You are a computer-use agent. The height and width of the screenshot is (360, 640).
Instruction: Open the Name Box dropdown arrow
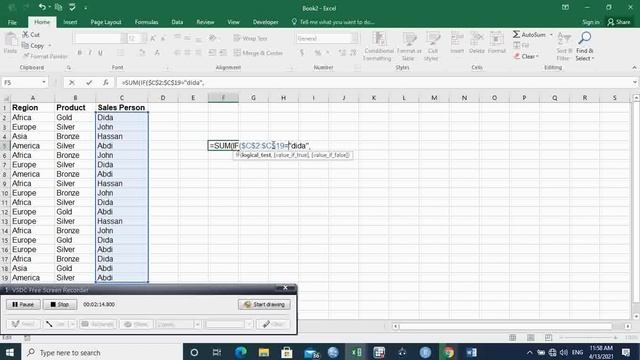pyautogui.click(x=44, y=82)
